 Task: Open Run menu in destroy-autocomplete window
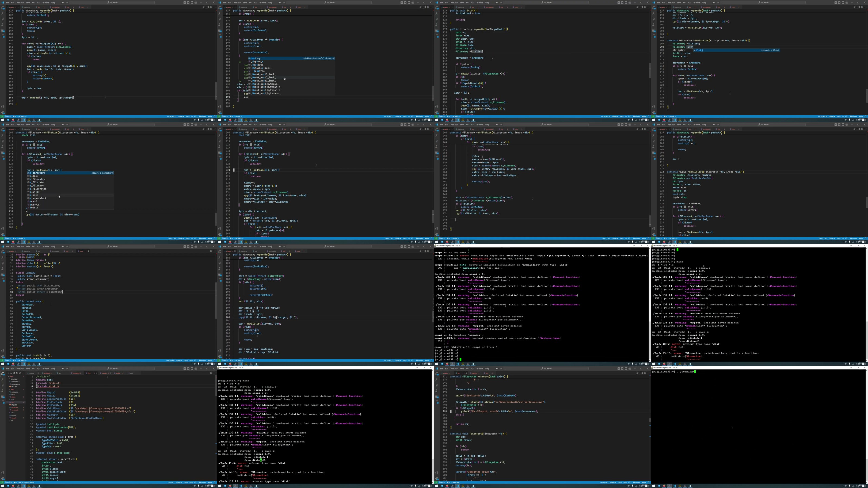point(256,2)
